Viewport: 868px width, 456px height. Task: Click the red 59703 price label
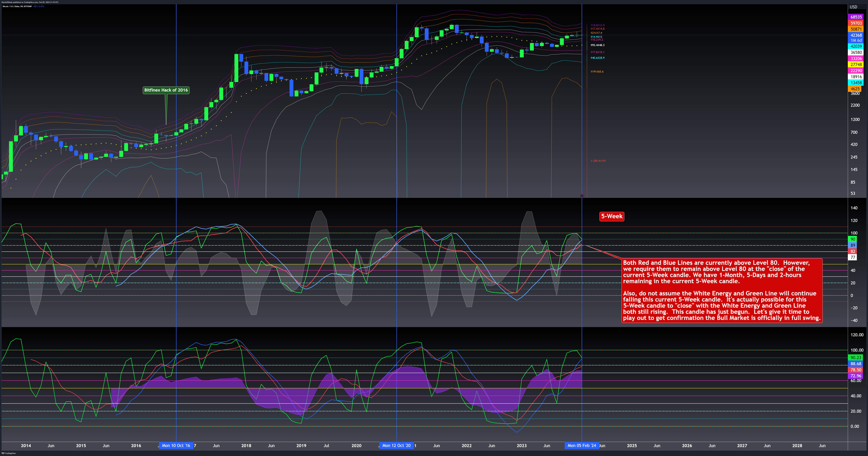click(856, 23)
